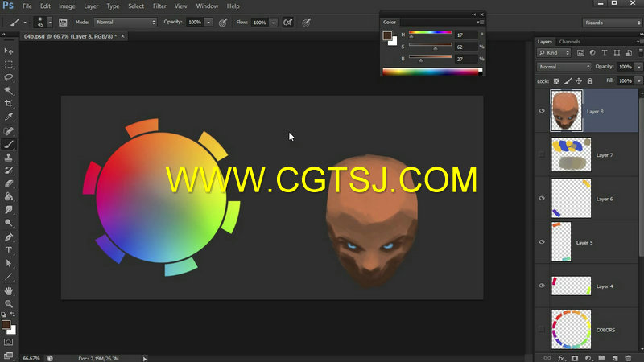
Task: Create new adjustment layer icon
Action: [x=588, y=358]
